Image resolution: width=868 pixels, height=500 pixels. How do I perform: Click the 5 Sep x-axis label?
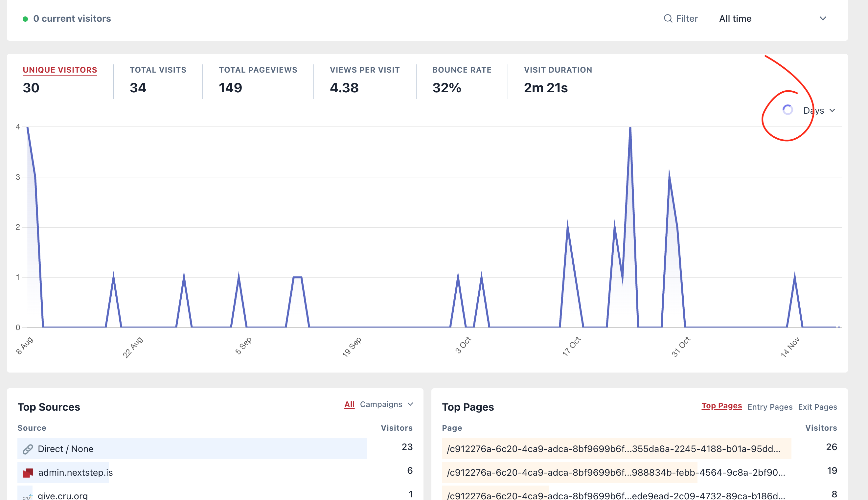click(x=243, y=346)
